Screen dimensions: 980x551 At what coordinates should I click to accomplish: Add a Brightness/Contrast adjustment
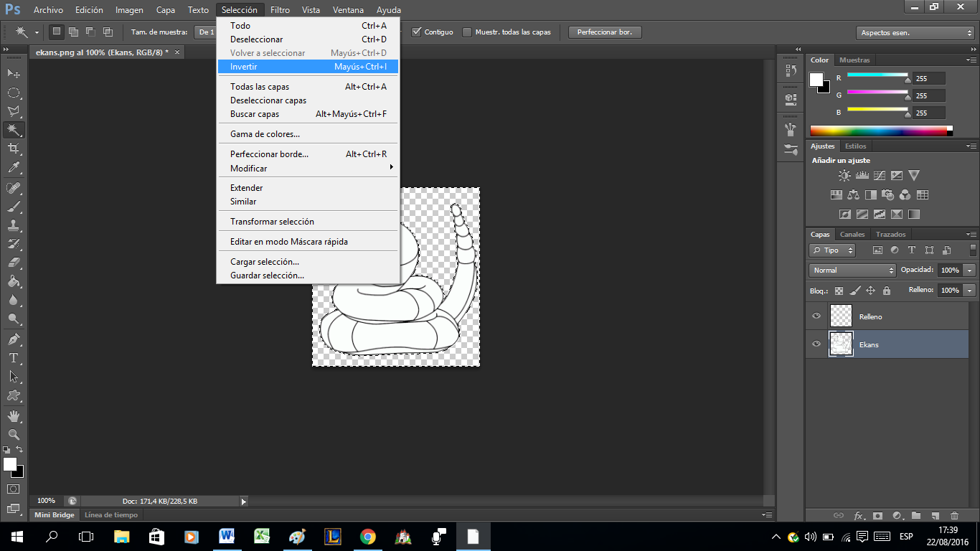(844, 175)
